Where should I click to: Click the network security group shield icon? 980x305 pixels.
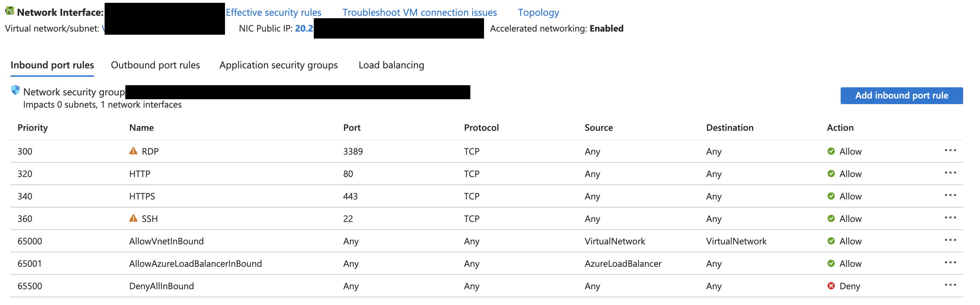(14, 91)
